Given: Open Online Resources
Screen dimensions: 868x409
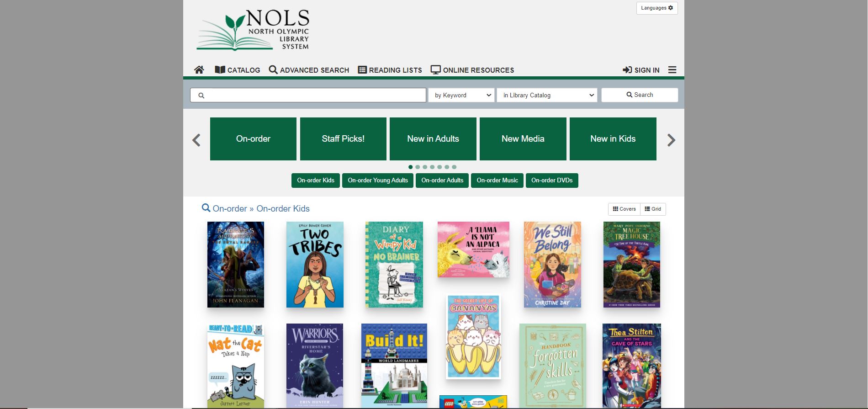Looking at the screenshot, I should click(x=472, y=70).
